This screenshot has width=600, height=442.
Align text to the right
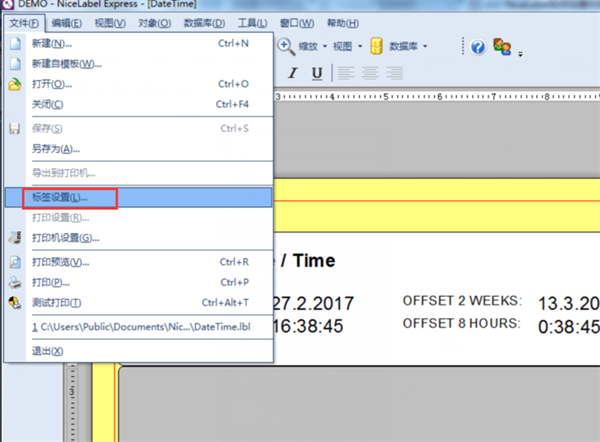click(395, 73)
